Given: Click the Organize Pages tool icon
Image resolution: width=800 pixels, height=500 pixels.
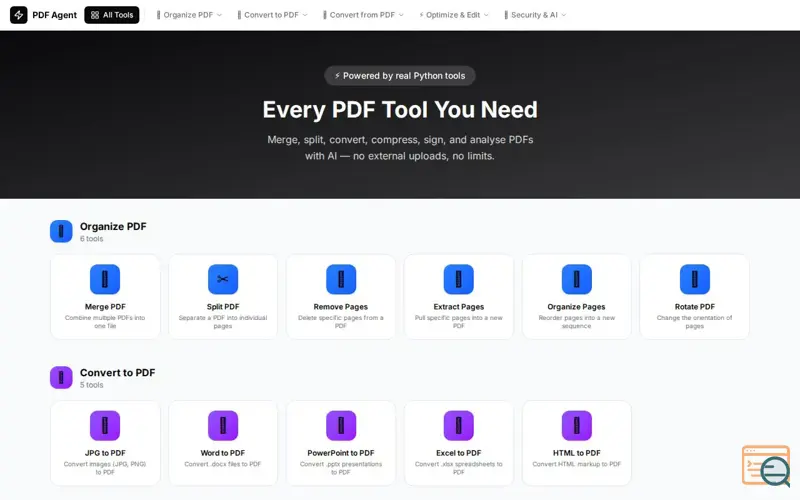Looking at the screenshot, I should point(577,279).
